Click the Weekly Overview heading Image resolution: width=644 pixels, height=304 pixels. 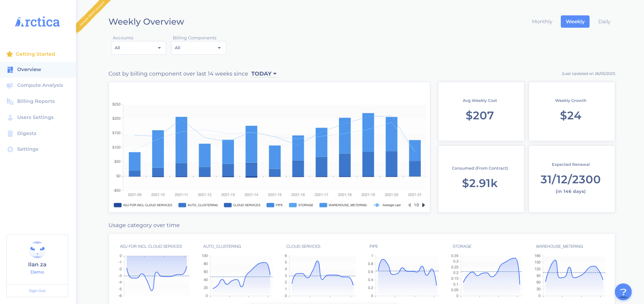click(147, 22)
